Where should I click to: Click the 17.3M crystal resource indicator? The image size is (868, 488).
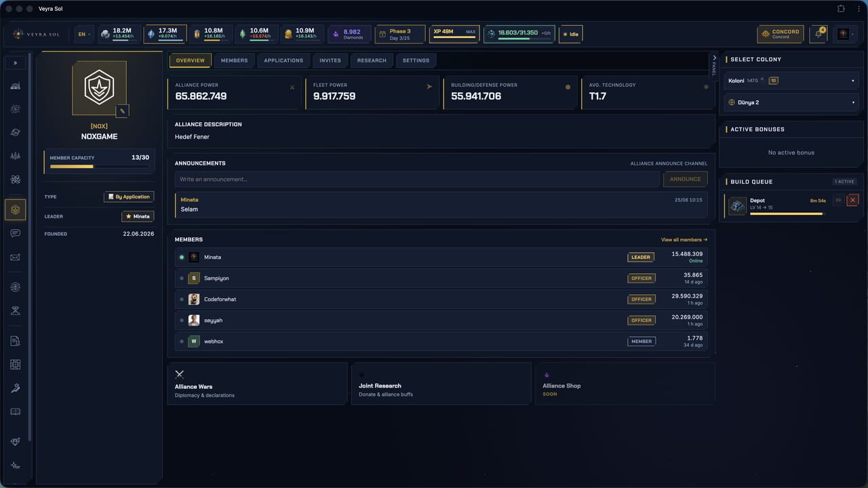pyautogui.click(x=165, y=34)
